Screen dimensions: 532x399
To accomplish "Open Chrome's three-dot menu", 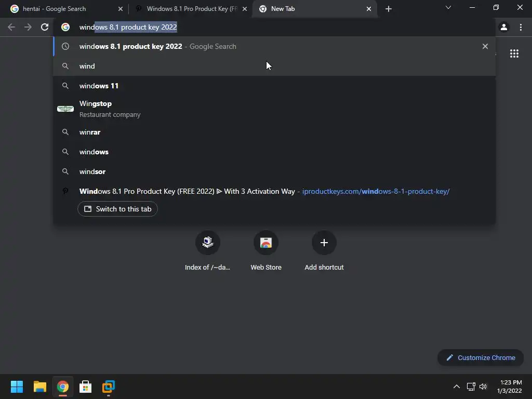I will pyautogui.click(x=521, y=27).
